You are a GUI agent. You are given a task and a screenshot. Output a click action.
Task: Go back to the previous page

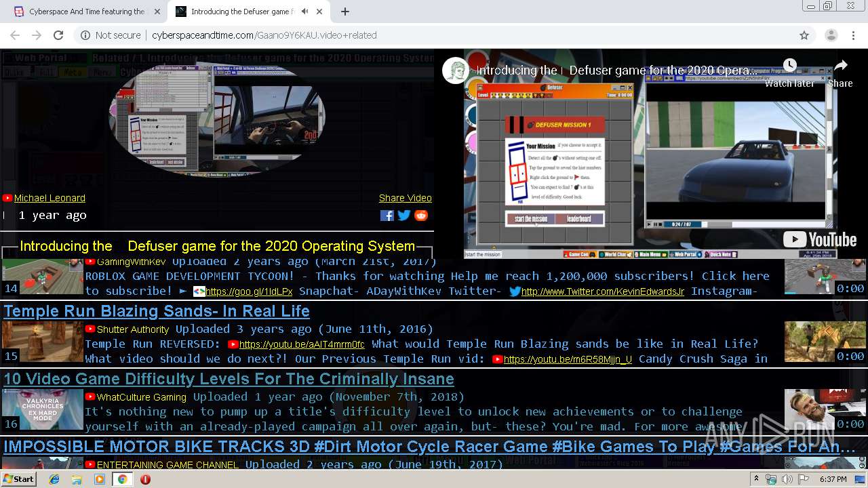15,35
